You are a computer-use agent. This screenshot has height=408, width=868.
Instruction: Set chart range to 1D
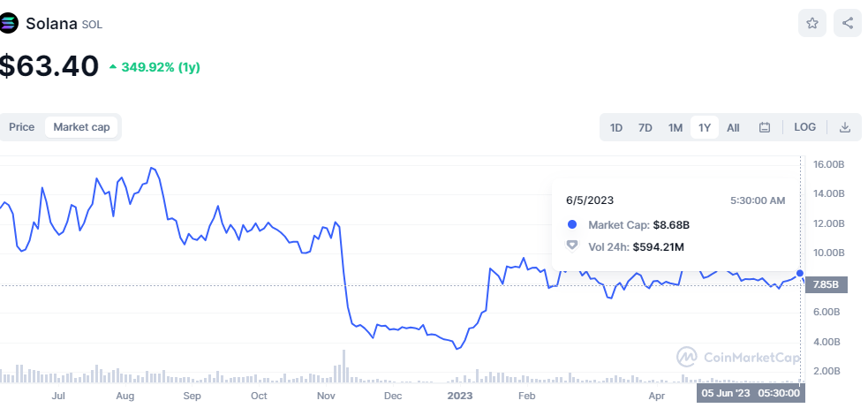click(x=616, y=127)
